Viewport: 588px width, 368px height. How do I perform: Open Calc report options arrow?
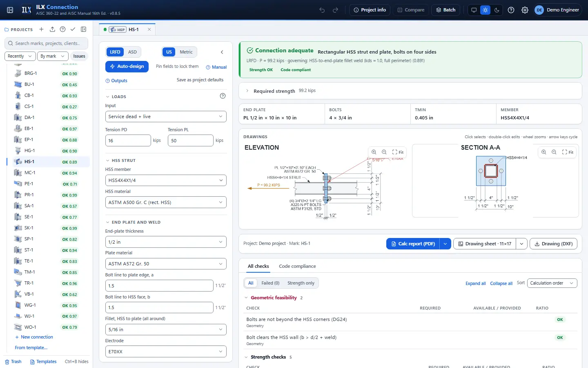coord(445,244)
